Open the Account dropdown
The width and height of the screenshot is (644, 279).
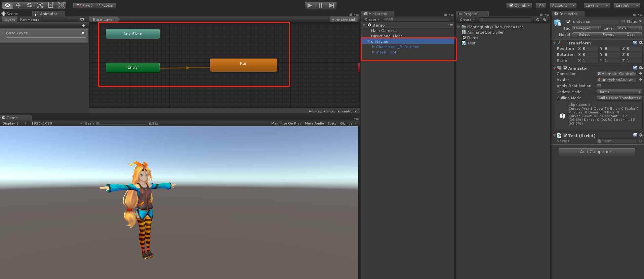563,5
